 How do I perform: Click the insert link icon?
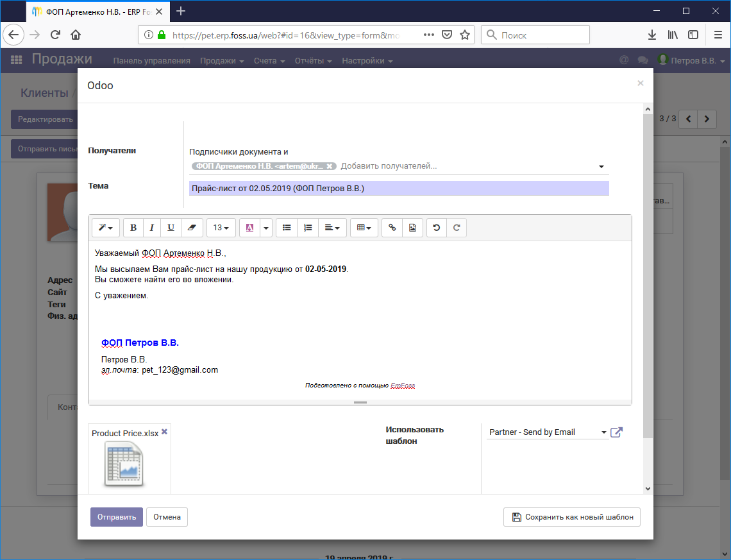tap(392, 228)
